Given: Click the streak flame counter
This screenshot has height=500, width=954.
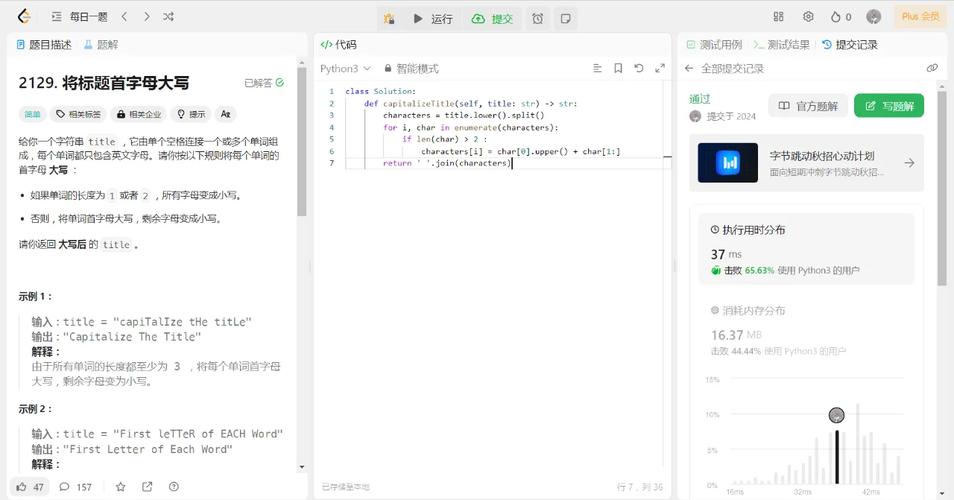Looking at the screenshot, I should point(841,17).
